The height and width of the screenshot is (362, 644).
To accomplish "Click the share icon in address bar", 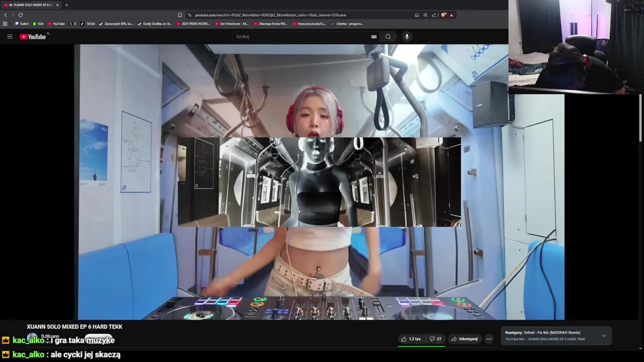I will tap(434, 15).
